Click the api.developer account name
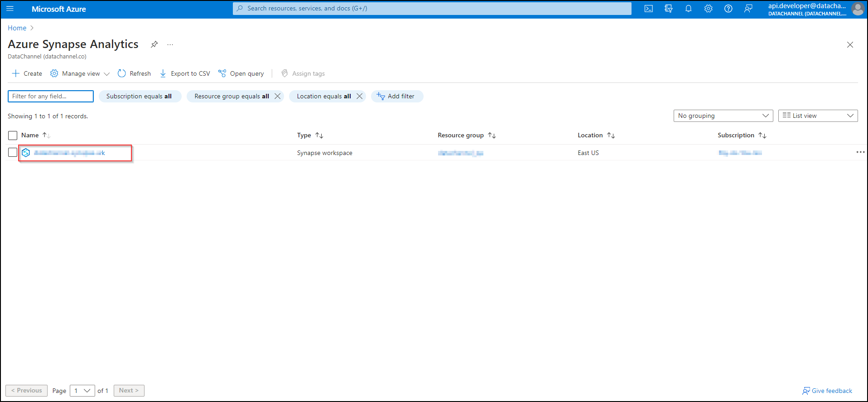Screen dimensions: 868x402 coord(807,6)
